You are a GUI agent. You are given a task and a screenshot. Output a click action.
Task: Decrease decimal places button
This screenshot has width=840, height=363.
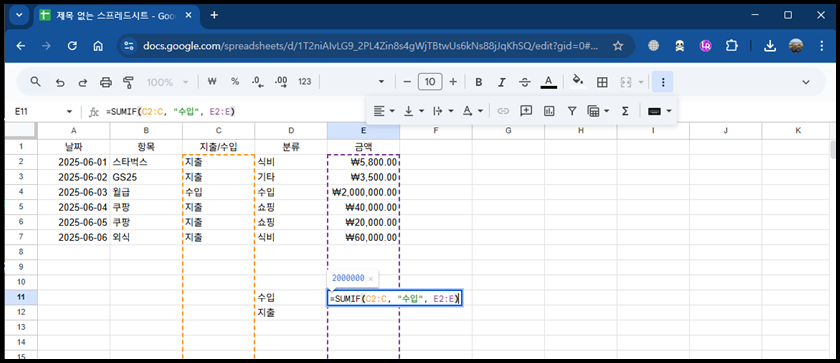point(258,82)
